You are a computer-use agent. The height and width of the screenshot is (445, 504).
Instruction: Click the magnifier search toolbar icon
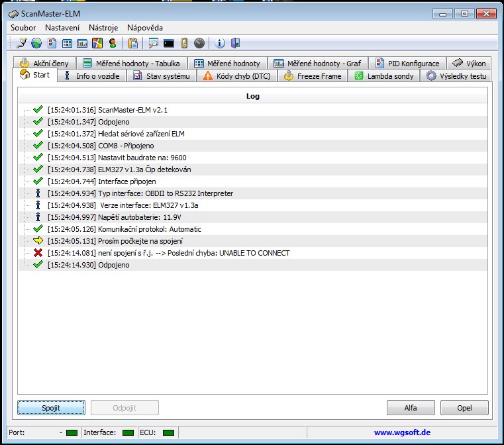coord(154,43)
